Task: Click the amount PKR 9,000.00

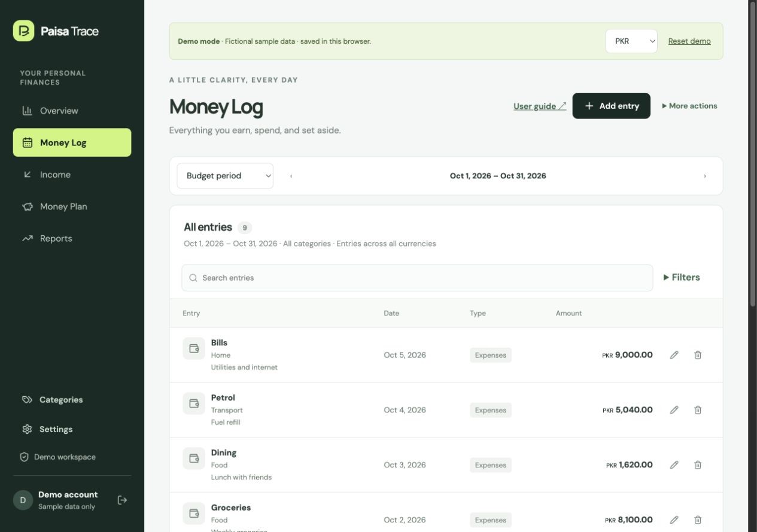Action: (x=627, y=355)
